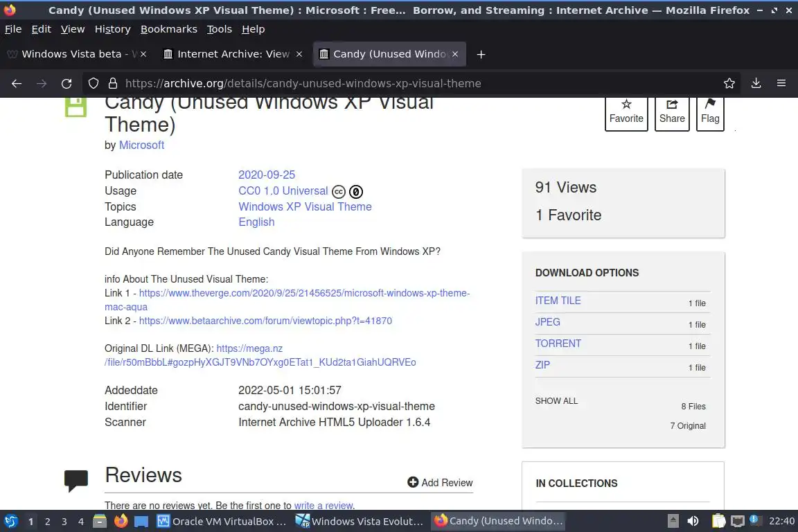Close the Windows Vista beta tab
The height and width of the screenshot is (532, 798).
(x=143, y=54)
